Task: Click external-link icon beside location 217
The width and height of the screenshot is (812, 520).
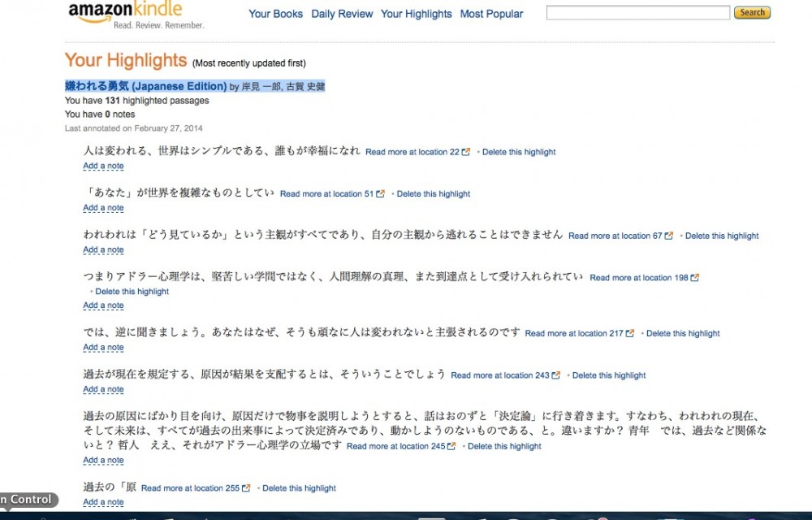Action: tap(630, 334)
